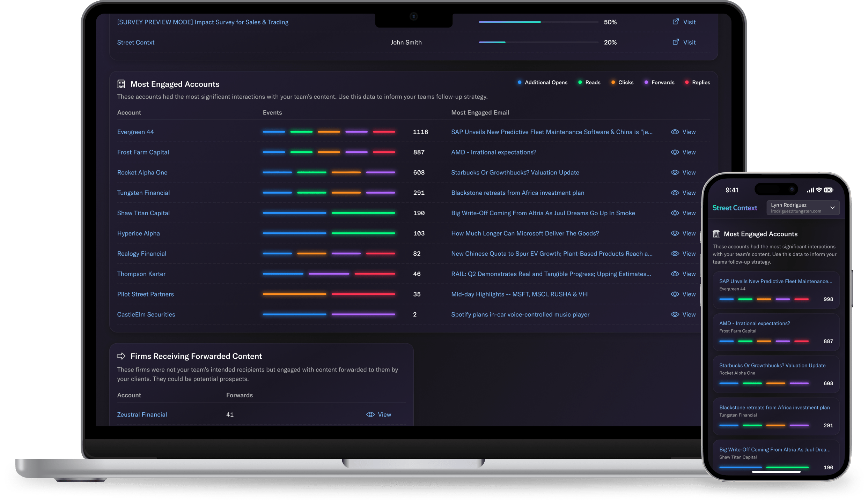Screen dimensions: 868x501
Task: Toggle the Replies legend item
Action: pyautogui.click(x=697, y=82)
